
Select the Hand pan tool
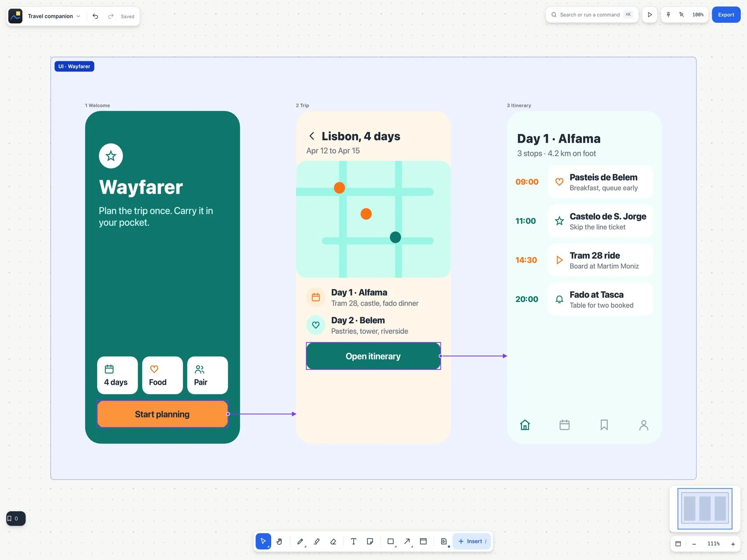(x=279, y=542)
